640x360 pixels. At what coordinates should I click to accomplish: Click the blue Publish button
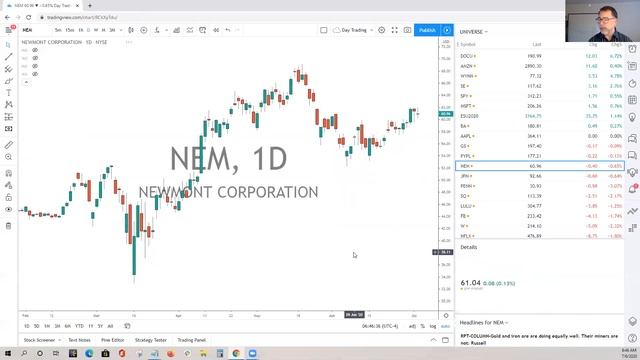(x=427, y=30)
